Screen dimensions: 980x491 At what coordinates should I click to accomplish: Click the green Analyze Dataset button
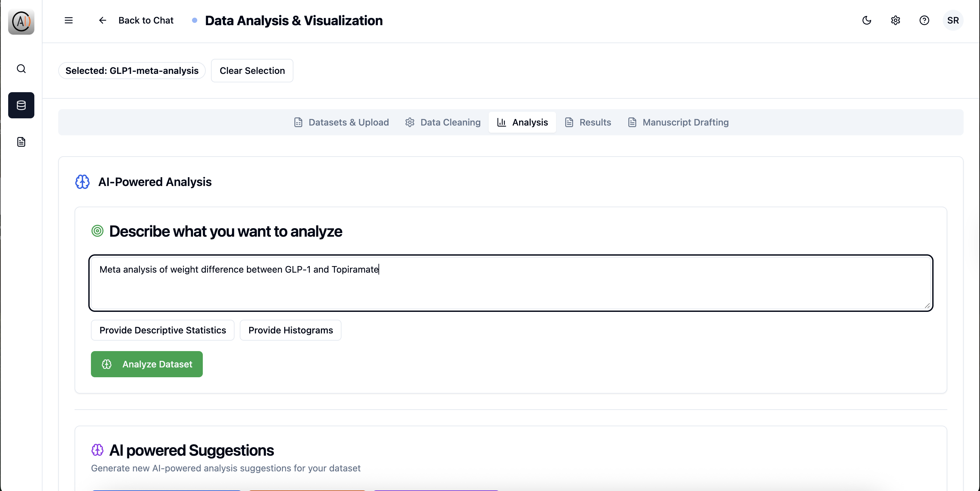[147, 364]
